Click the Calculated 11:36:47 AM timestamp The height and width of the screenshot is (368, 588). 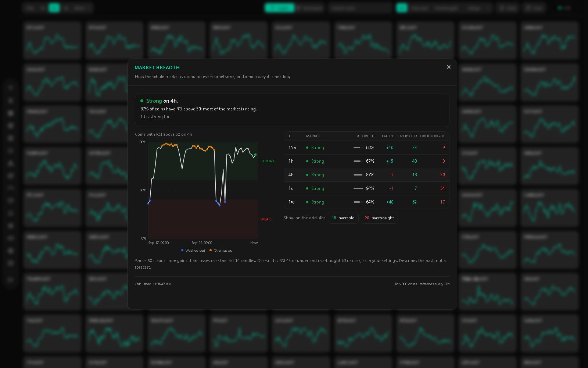(153, 284)
